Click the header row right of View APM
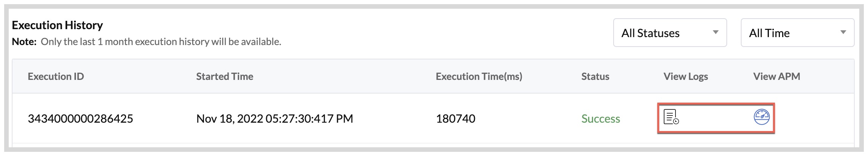 828,76
